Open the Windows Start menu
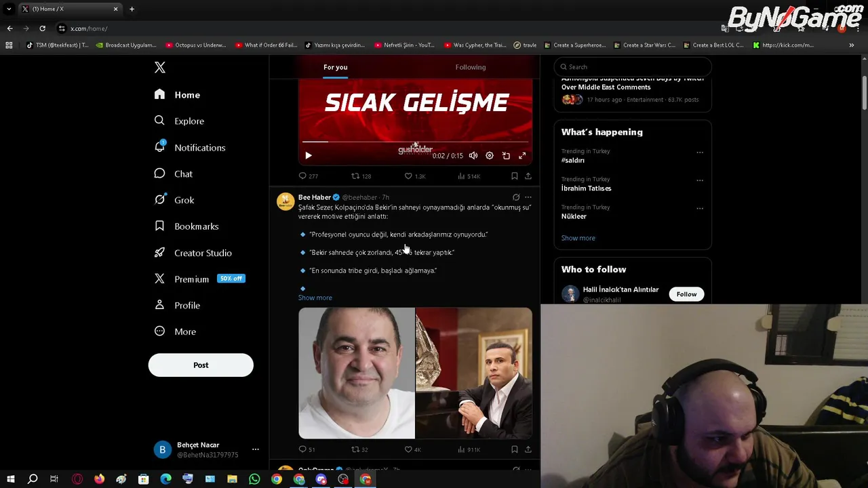The width and height of the screenshot is (868, 488). pyautogui.click(x=10, y=479)
